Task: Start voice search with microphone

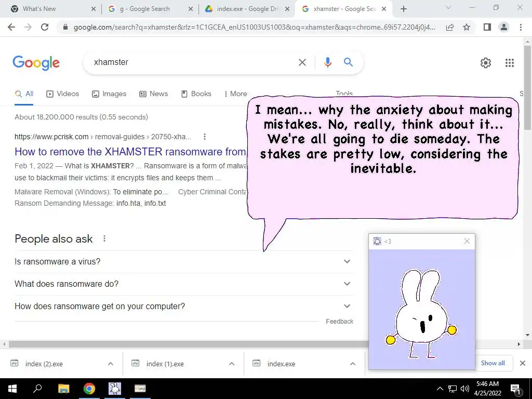Action: (x=328, y=62)
